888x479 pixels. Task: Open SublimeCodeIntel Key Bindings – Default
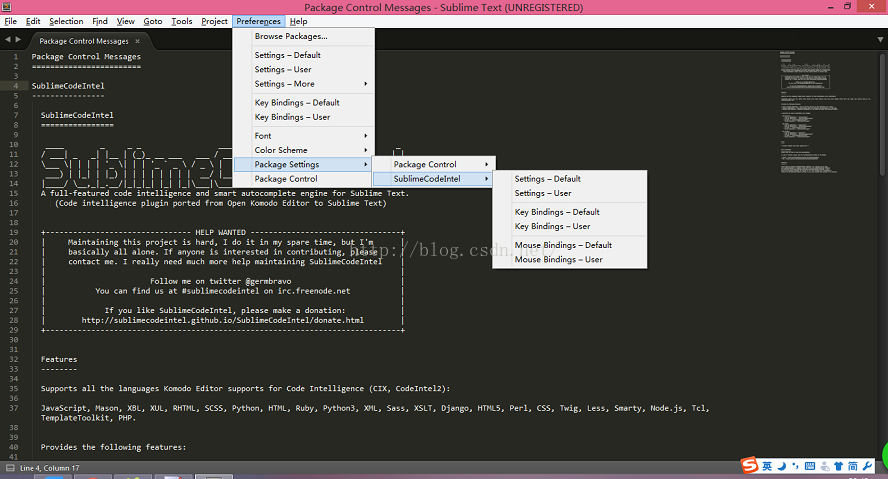(569, 212)
